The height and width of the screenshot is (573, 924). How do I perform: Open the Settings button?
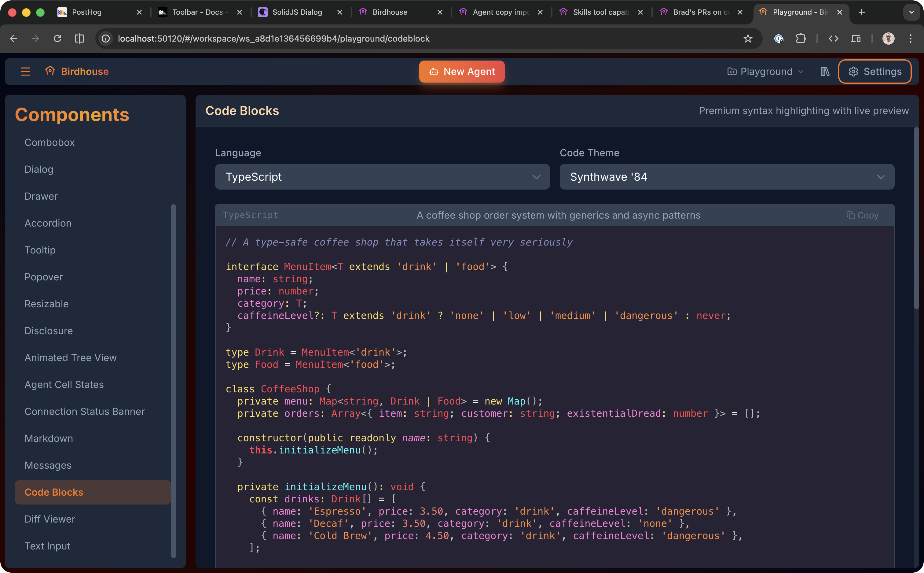875,71
